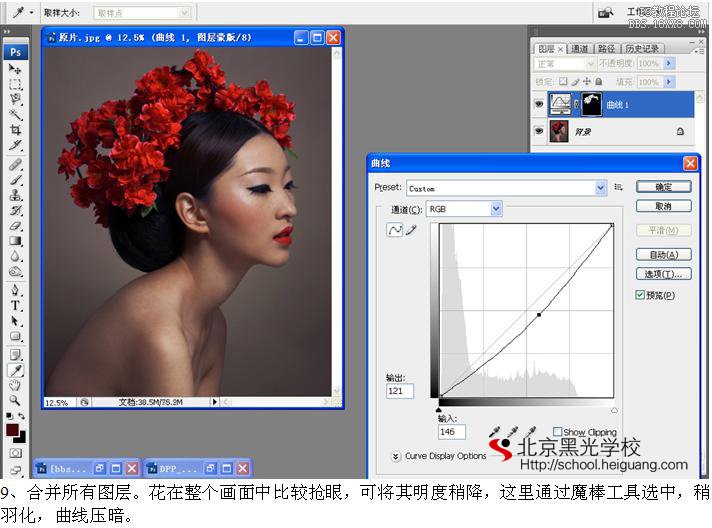Click the foreground color swatch

(x=12, y=429)
